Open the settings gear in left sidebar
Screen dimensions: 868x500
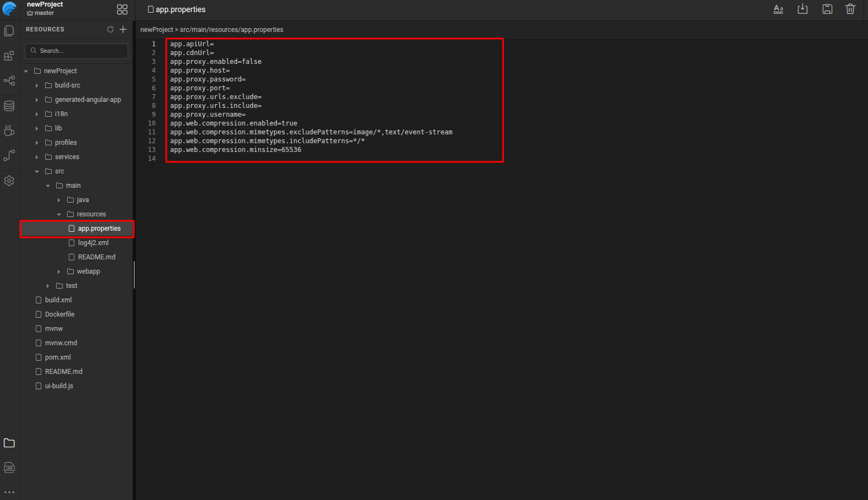click(9, 181)
